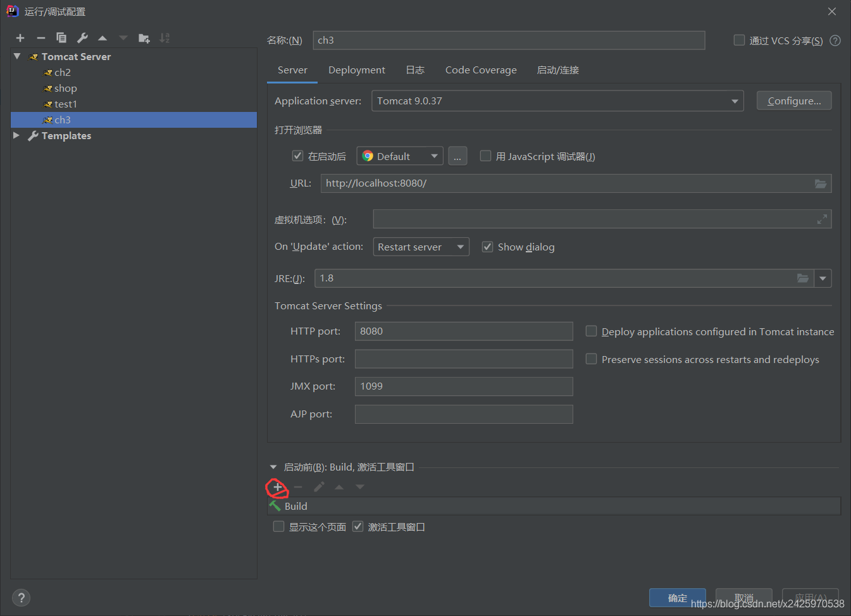Create new configuration folder
851x616 pixels.
coord(144,38)
